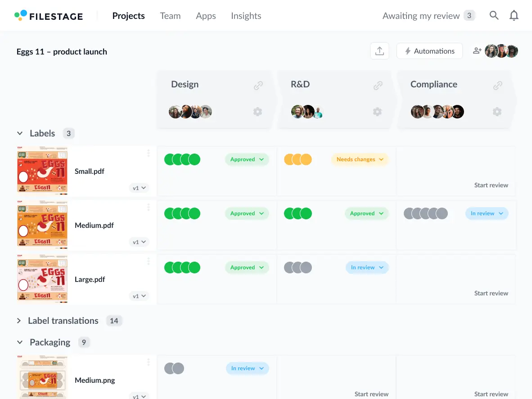Go to the Insights tab

[x=246, y=16]
